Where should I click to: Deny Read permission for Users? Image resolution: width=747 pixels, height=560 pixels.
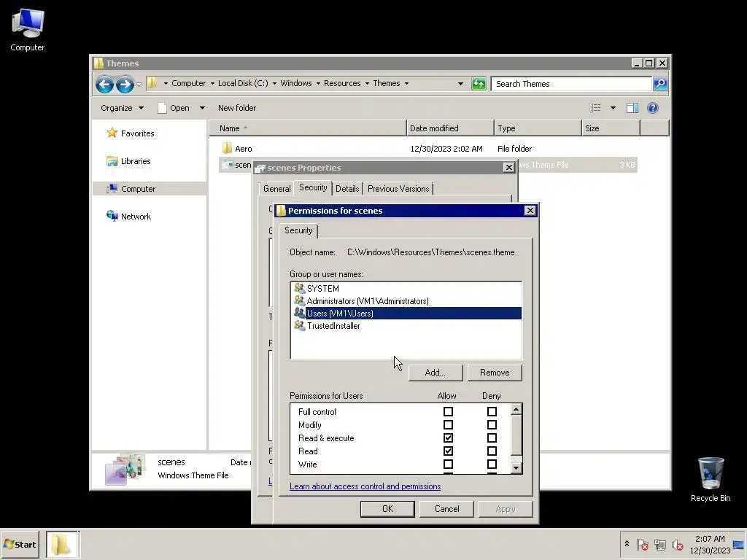click(x=492, y=451)
